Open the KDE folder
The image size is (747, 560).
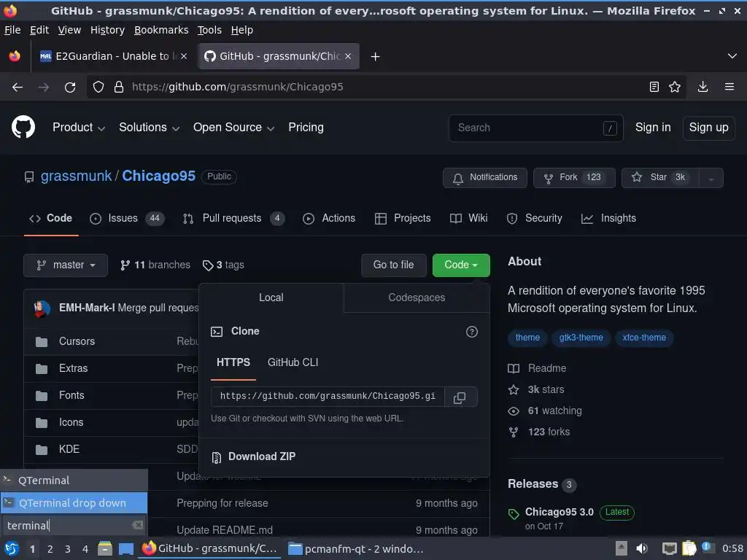pyautogui.click(x=69, y=449)
